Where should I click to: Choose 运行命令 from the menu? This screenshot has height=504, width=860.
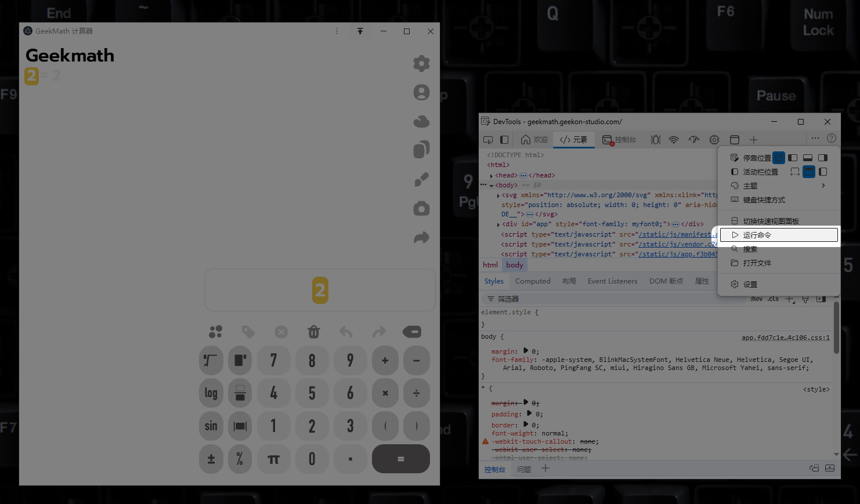pyautogui.click(x=779, y=235)
